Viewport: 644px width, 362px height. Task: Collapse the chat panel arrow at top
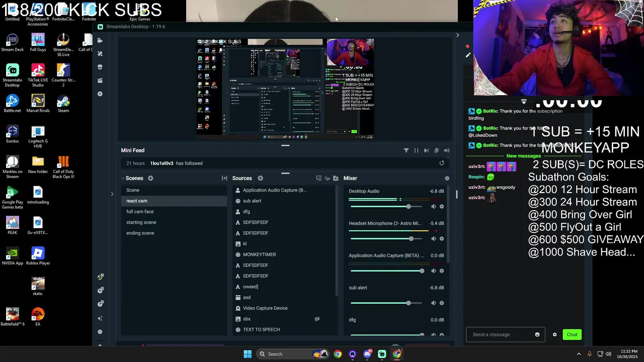(457, 35)
